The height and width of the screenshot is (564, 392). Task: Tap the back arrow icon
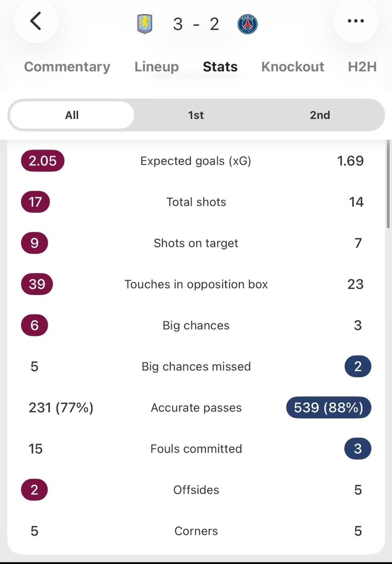point(36,21)
